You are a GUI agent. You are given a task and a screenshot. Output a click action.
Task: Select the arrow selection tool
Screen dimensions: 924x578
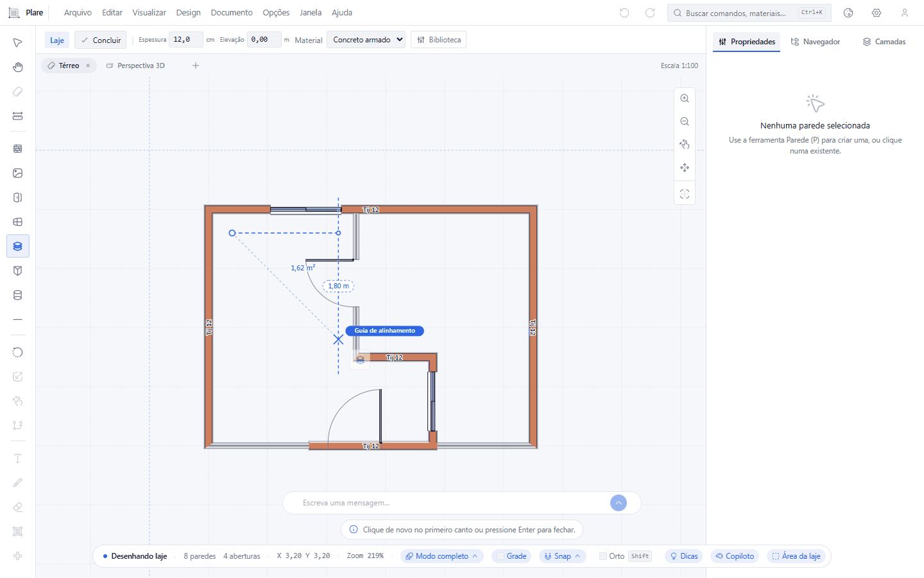point(18,42)
